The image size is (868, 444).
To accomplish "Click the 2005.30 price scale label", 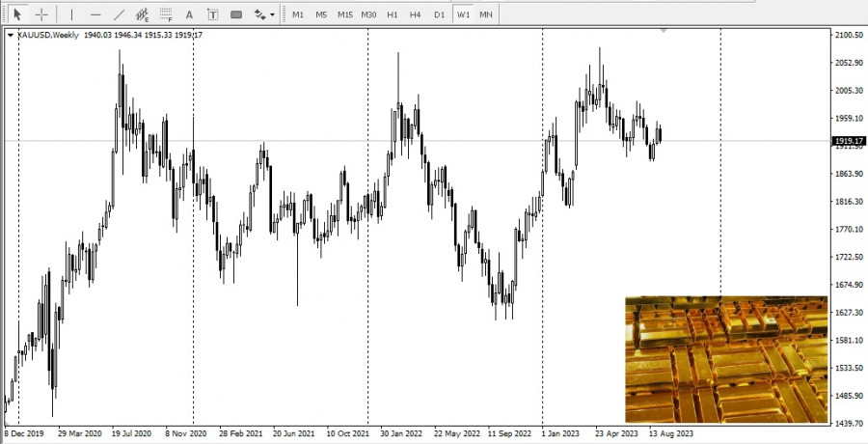I will click(849, 91).
